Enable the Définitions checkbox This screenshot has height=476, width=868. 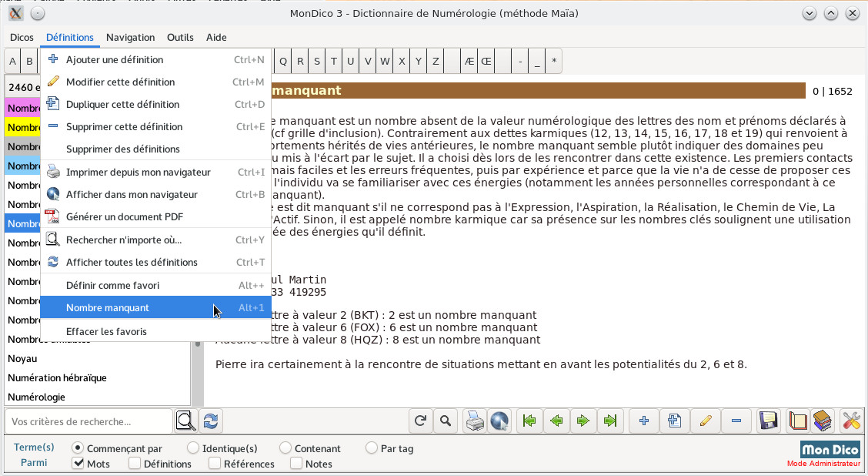coord(135,464)
